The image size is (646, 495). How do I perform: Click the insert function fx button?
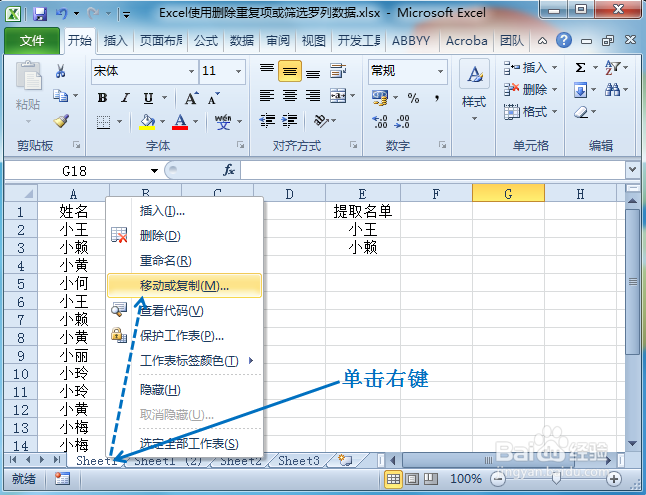tap(229, 170)
